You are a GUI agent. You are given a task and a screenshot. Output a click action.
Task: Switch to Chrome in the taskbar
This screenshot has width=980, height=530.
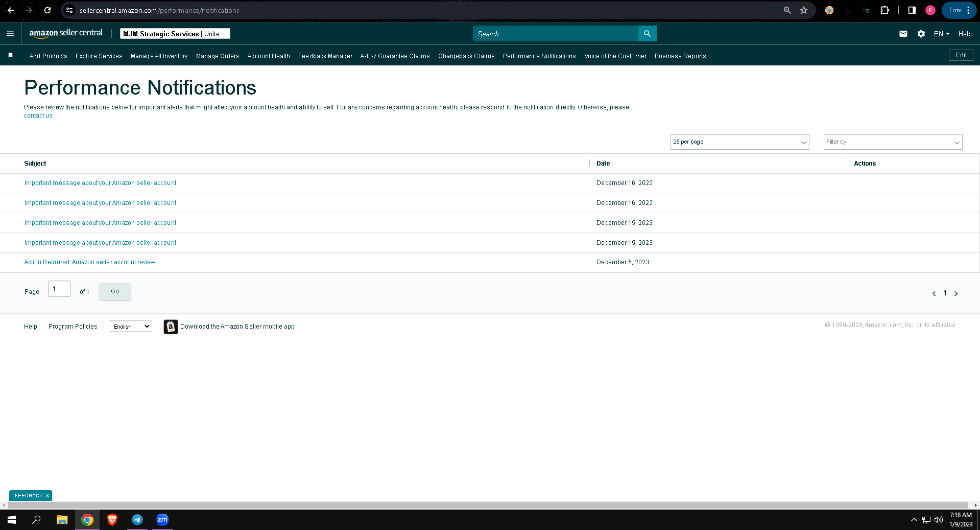87,520
